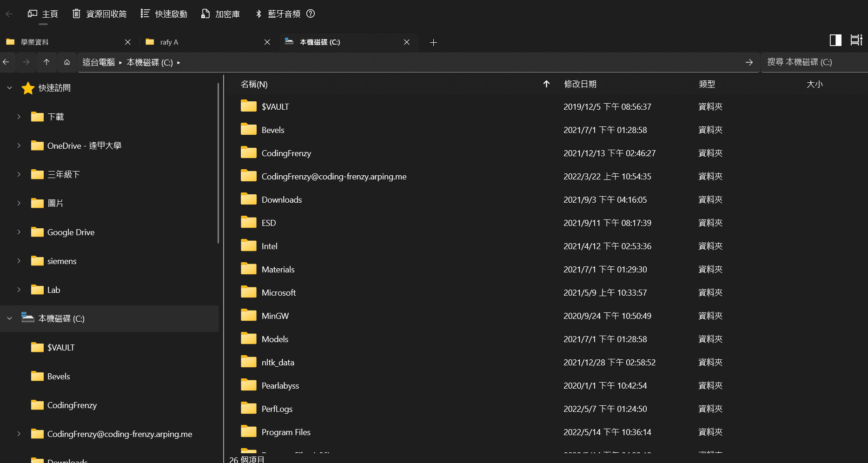This screenshot has width=868, height=463.
Task: Open 資源回收筒 recycle bin
Action: [99, 14]
